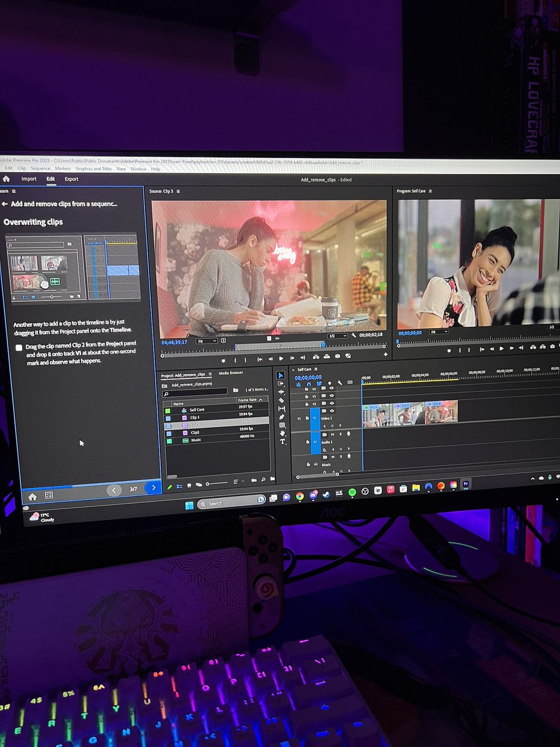The image size is (560, 747).
Task: Mute the Audio 1 track
Action: tap(332, 434)
